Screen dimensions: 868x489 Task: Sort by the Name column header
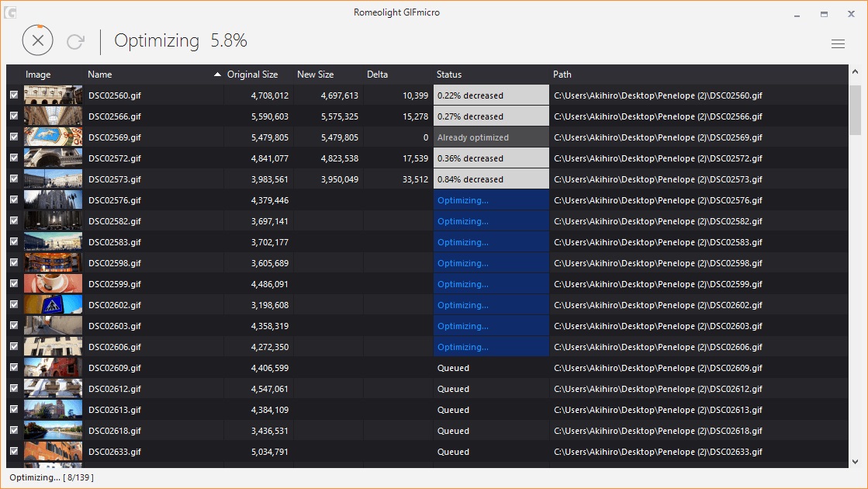pyautogui.click(x=100, y=75)
